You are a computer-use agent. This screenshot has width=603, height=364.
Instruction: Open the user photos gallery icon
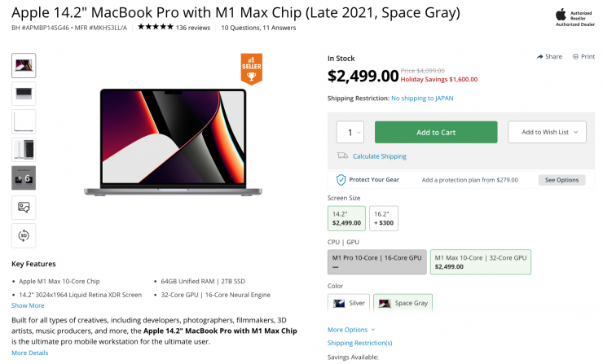pos(24,207)
